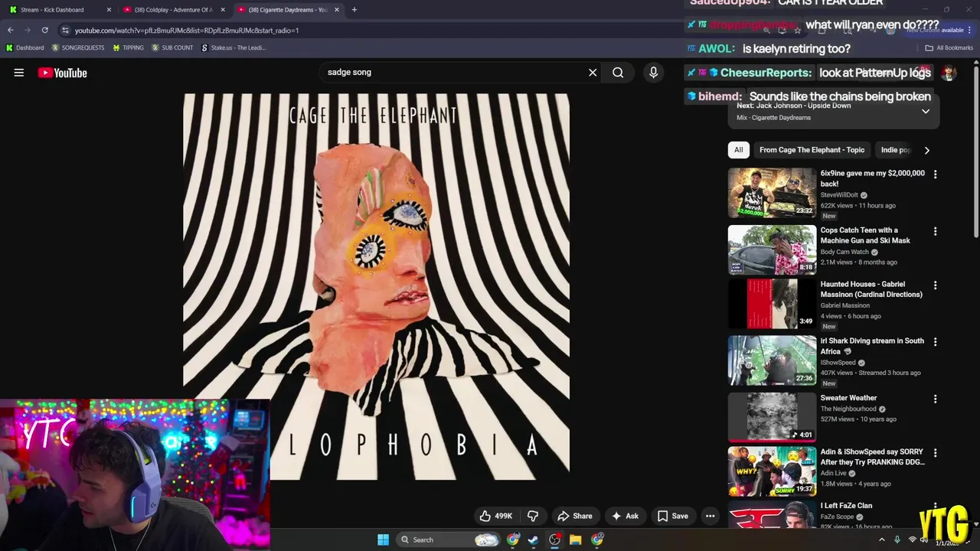980x551 pixels.
Task: Dislike the Cigarette Daydreams video
Action: [x=533, y=516]
